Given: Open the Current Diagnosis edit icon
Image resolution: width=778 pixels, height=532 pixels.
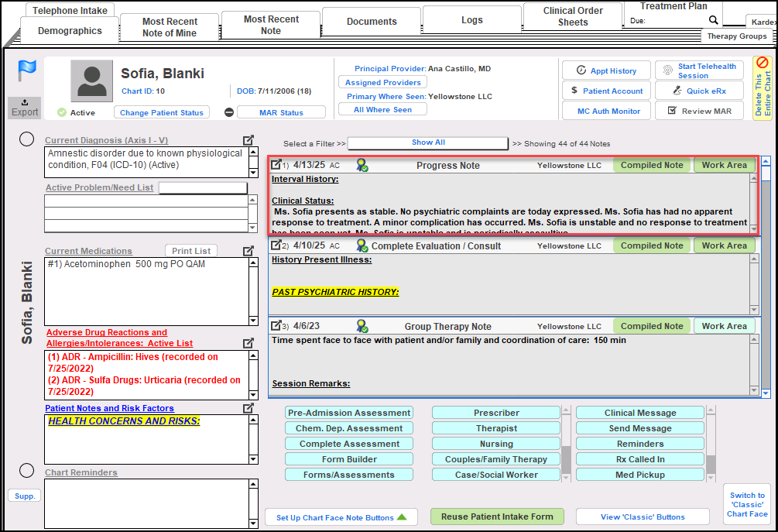Looking at the screenshot, I should 248,140.
